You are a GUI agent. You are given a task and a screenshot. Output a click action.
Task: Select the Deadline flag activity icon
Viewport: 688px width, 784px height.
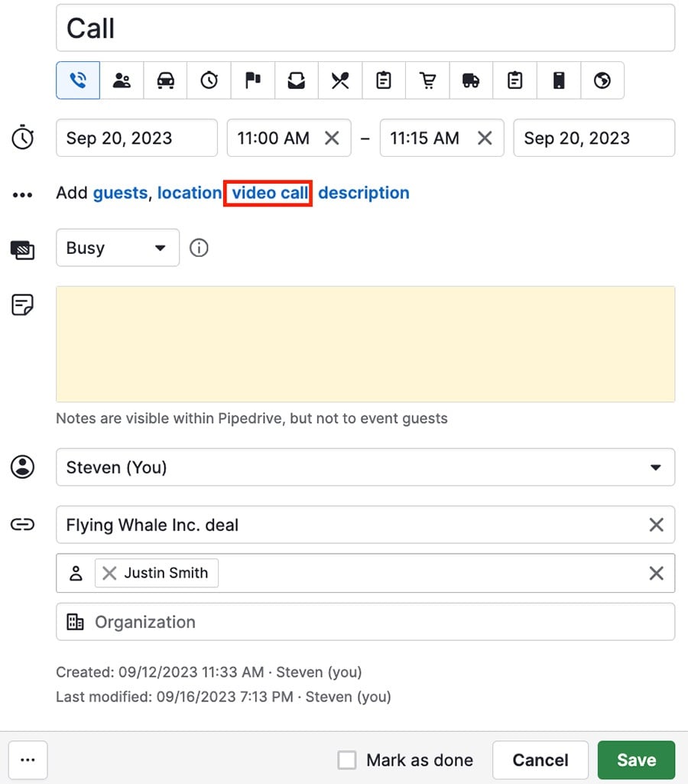point(253,80)
